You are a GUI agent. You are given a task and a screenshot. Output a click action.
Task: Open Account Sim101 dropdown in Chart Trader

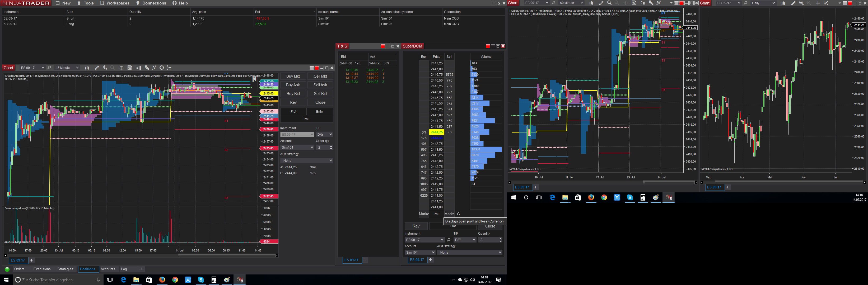[x=297, y=147]
